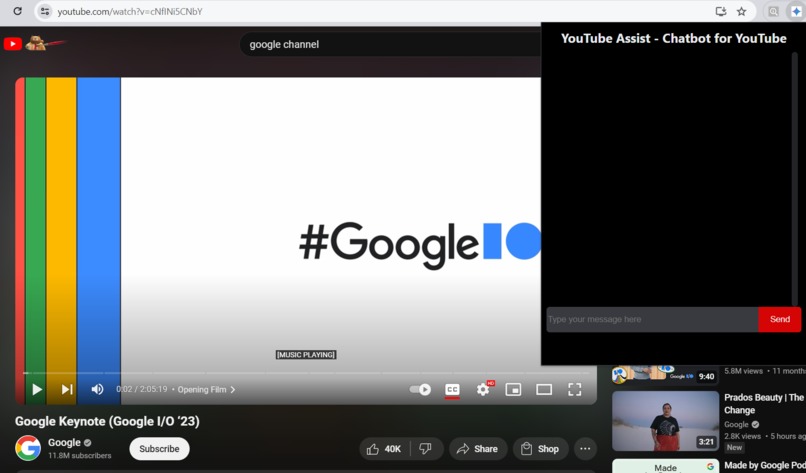Click the install app icon in address bar
806x473 pixels.
point(721,11)
